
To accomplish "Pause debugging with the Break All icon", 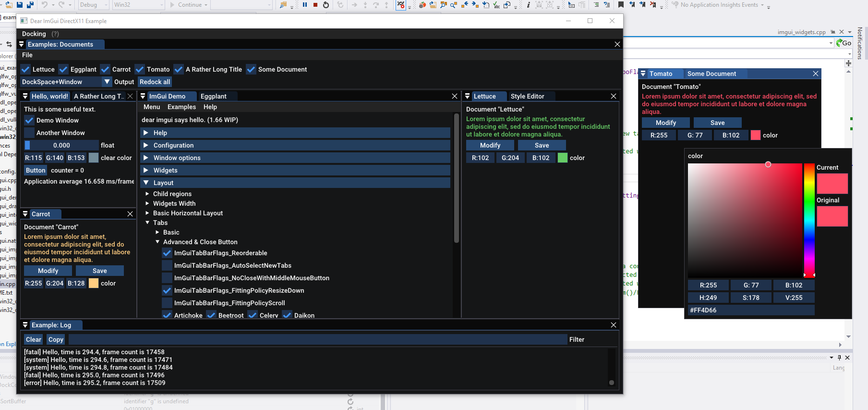I will 305,5.
